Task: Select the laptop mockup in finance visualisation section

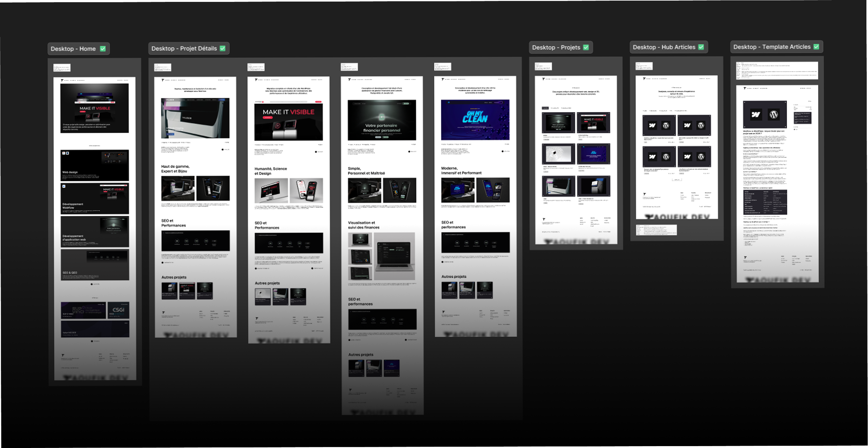Action: [394, 256]
